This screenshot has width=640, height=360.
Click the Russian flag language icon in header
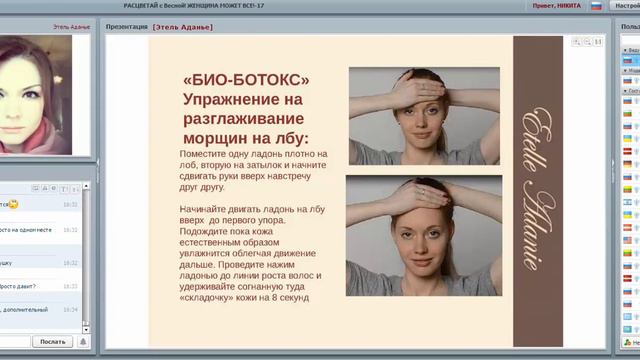[596, 6]
